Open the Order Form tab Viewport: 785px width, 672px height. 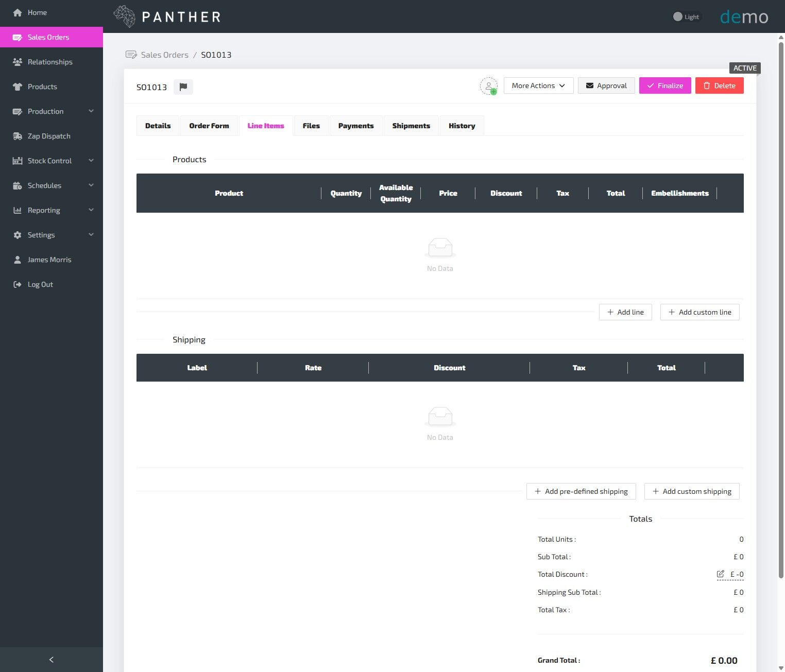[x=209, y=126]
